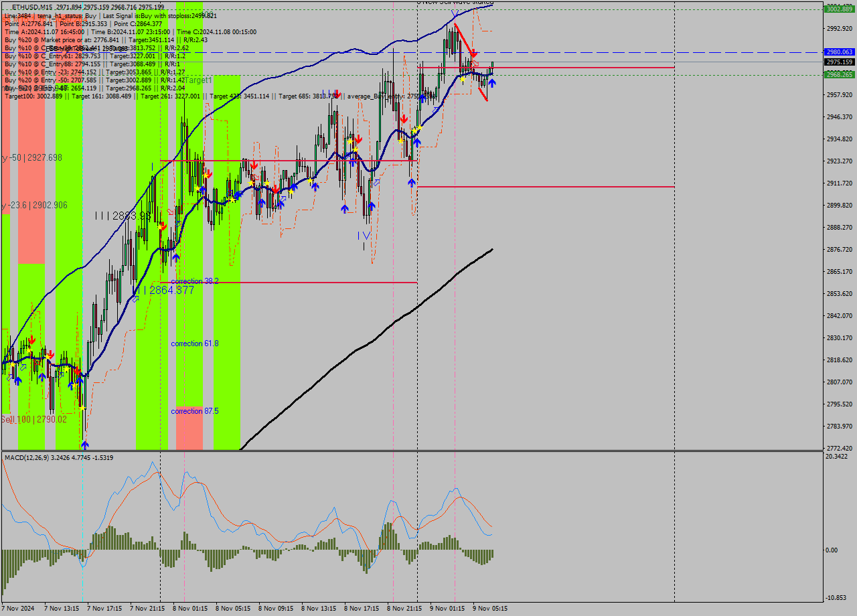Click the 2899.820 price axis value
Screen dimensions: 857x616
coord(840,205)
